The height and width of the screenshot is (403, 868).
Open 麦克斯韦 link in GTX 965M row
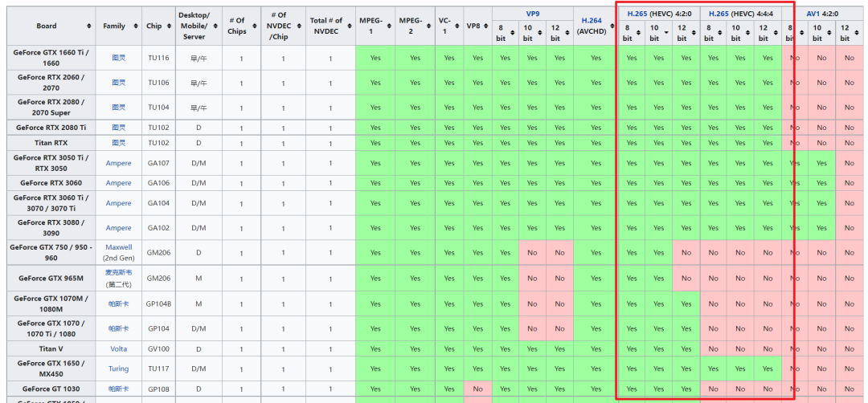coord(118,272)
